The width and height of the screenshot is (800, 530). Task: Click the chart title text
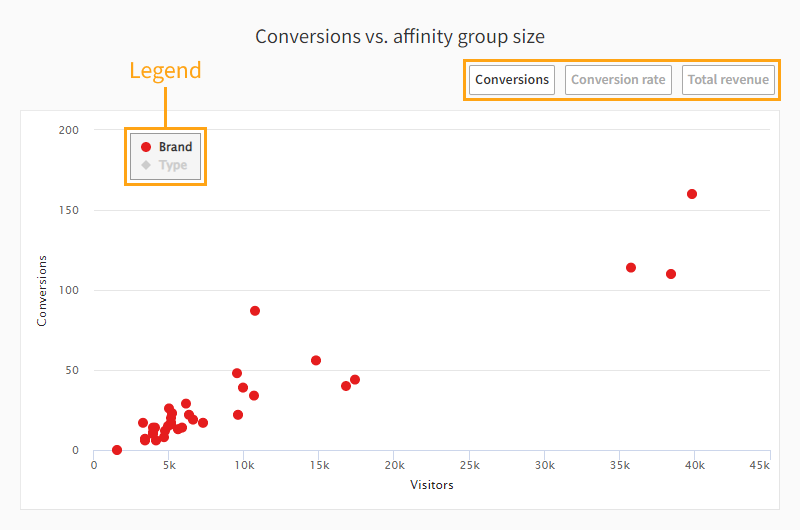click(x=400, y=37)
